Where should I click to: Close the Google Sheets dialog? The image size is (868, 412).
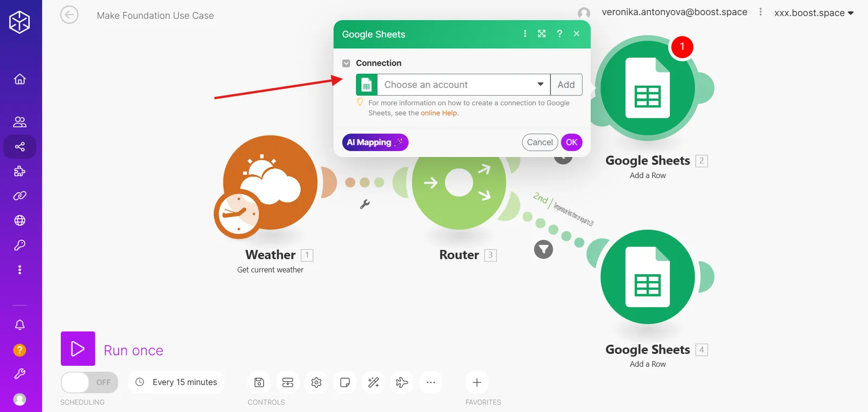[x=577, y=34]
